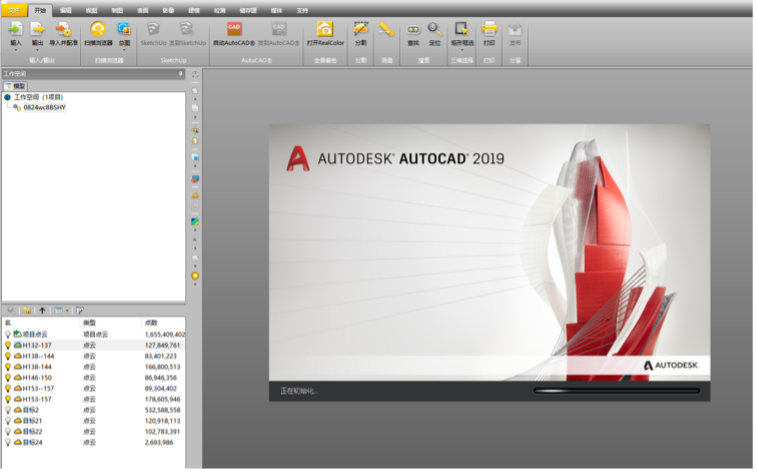Screen dimensions: 757x473
Task: Click the multicolored icon in vertical toolbar
Action: tap(195, 222)
